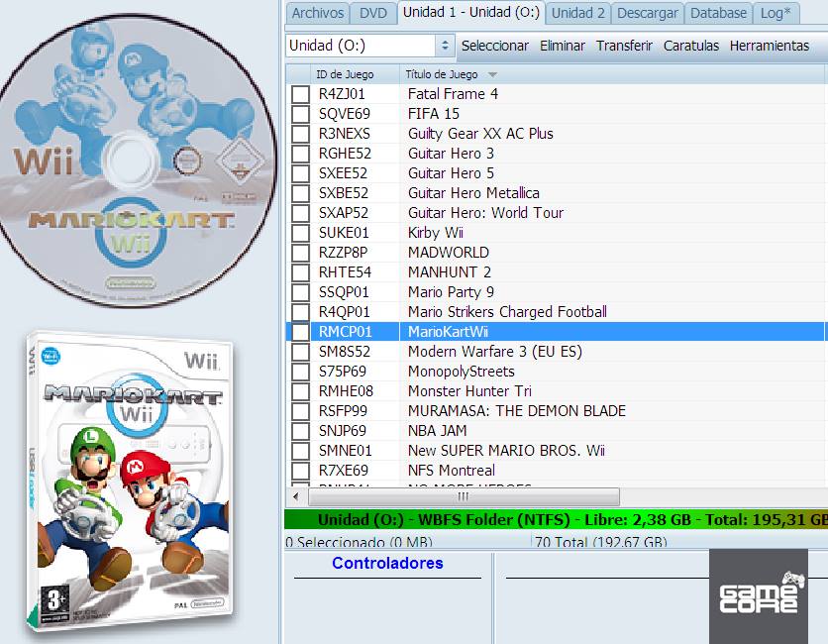Tick the MANHUNT 2 checkbox

coord(300,272)
